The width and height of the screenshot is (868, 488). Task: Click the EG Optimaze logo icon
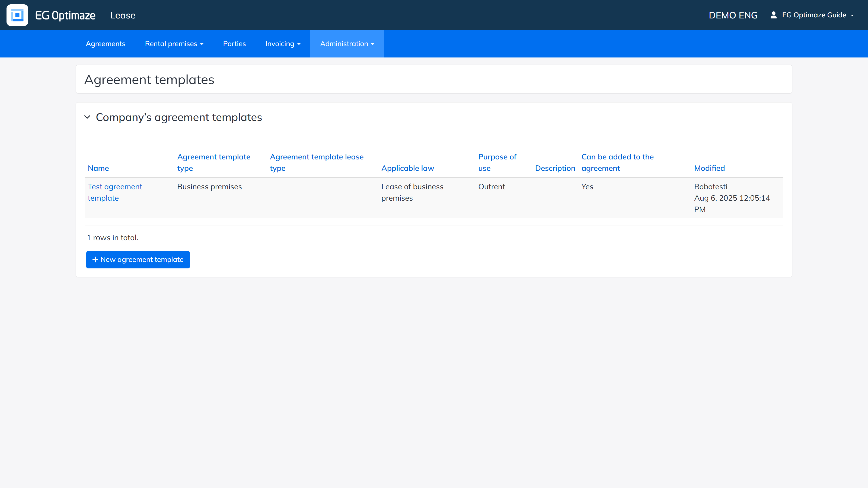(17, 15)
